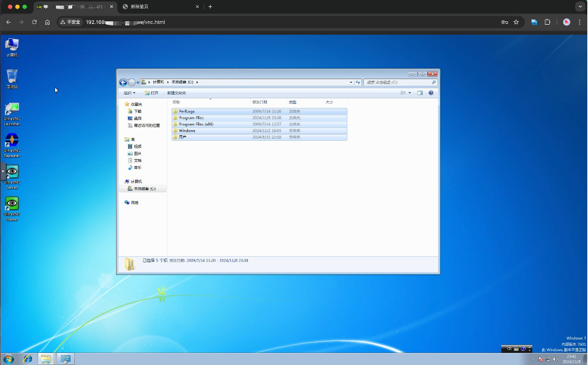This screenshot has width=588, height=365.
Task: Open the Chrome profile avatar
Action: tap(567, 22)
